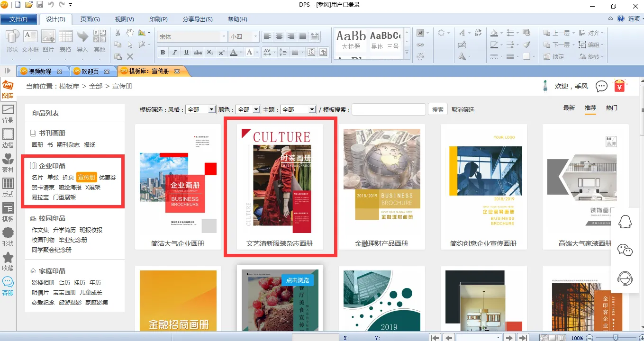
Task: Click the 取消筛选 clear filter link
Action: (463, 109)
